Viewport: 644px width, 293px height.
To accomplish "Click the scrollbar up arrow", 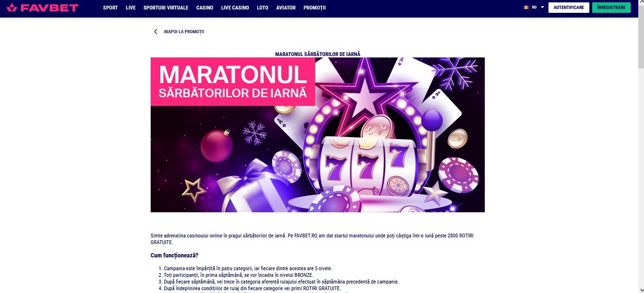I will coord(641,3).
